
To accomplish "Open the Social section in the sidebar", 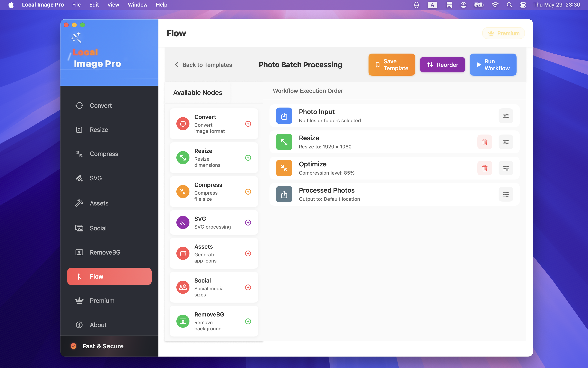I will point(109,228).
